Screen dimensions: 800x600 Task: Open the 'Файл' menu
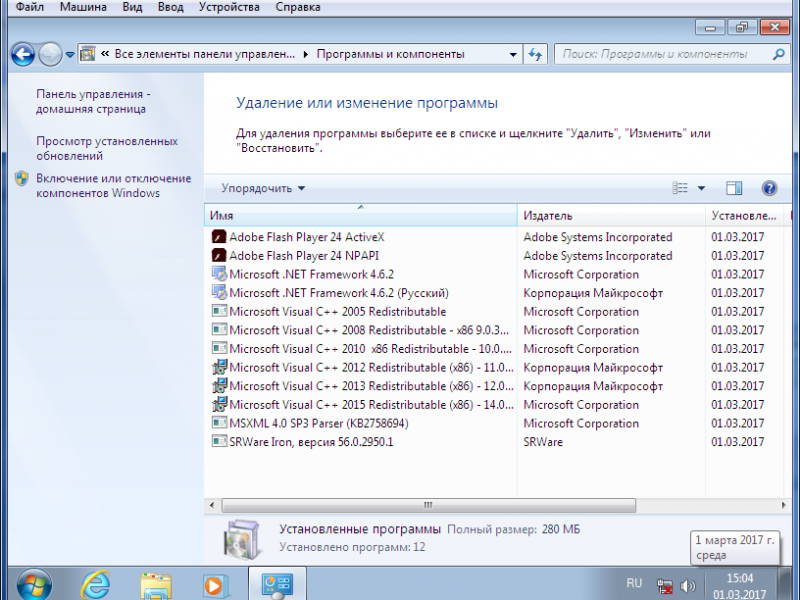(x=30, y=7)
